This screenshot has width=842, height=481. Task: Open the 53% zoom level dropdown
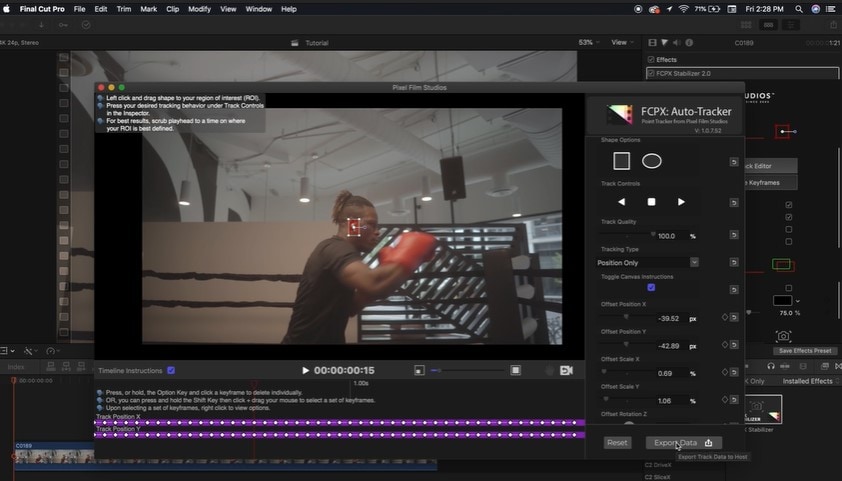pyautogui.click(x=589, y=42)
